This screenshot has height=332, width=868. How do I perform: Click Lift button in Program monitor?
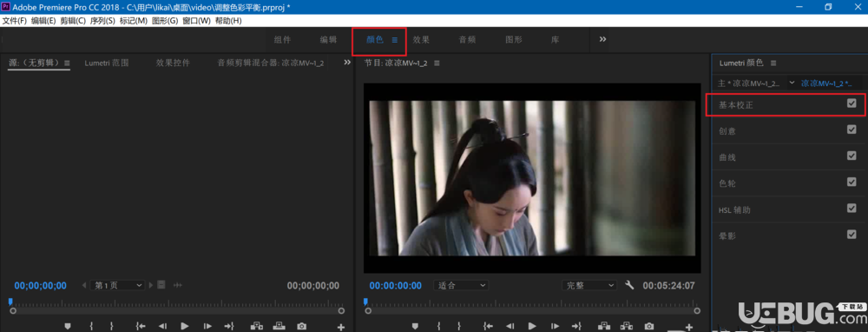(604, 326)
